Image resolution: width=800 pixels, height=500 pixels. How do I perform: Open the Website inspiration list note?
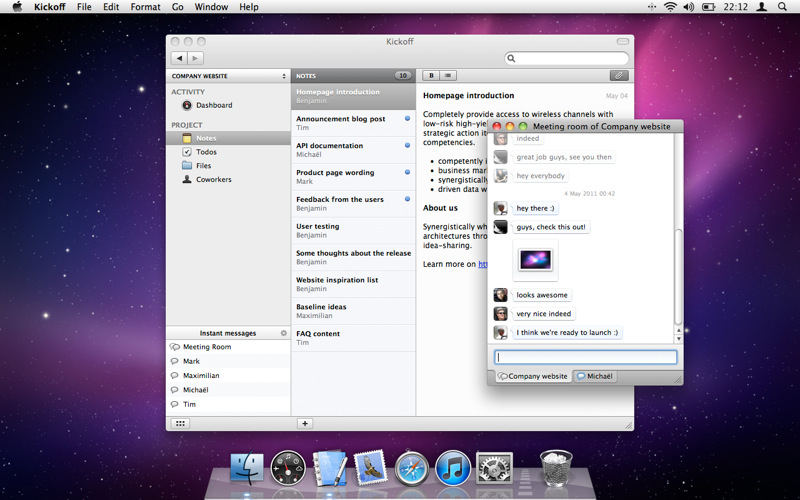353,284
